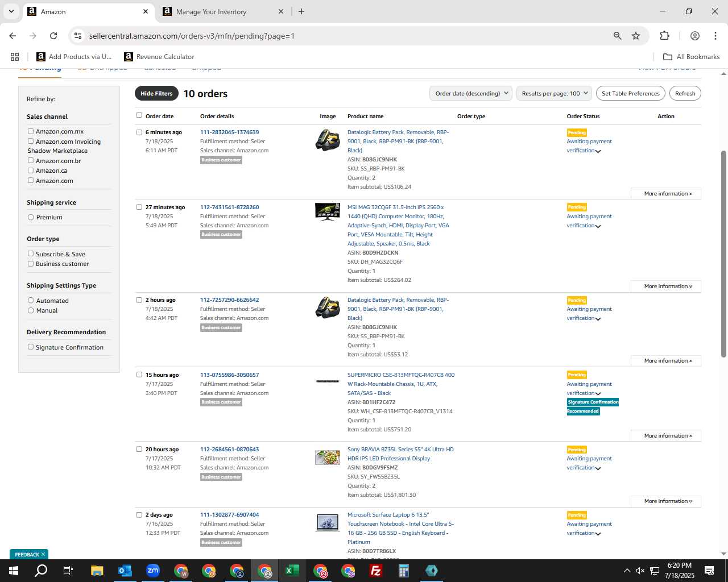728x582 pixels.
Task: Expand More information for SUPERMICRO chassis order
Action: point(666,436)
